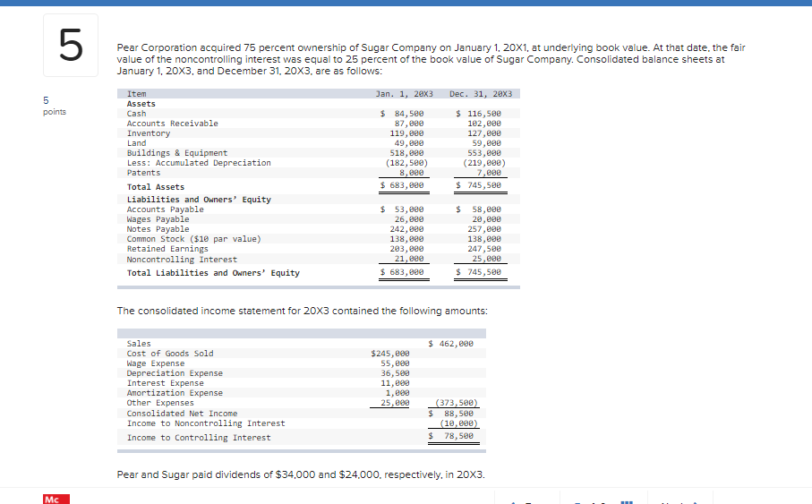The width and height of the screenshot is (812, 504).
Task: Click Total Assets value $ 683,000
Action: point(402,185)
